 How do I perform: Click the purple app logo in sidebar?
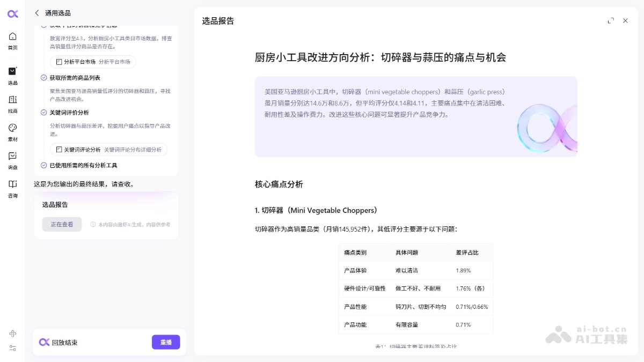pyautogui.click(x=12, y=13)
